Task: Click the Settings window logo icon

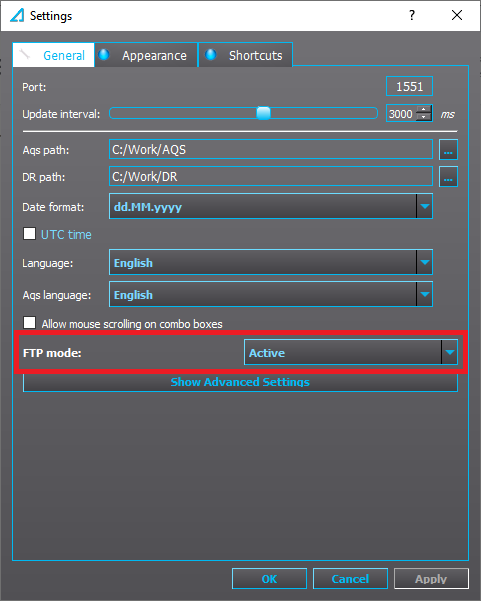Action: click(x=17, y=15)
